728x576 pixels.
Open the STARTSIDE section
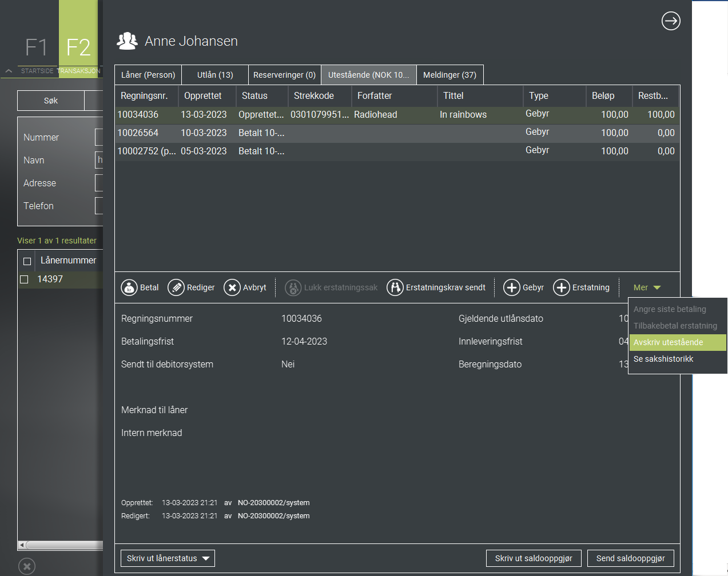[x=37, y=71]
